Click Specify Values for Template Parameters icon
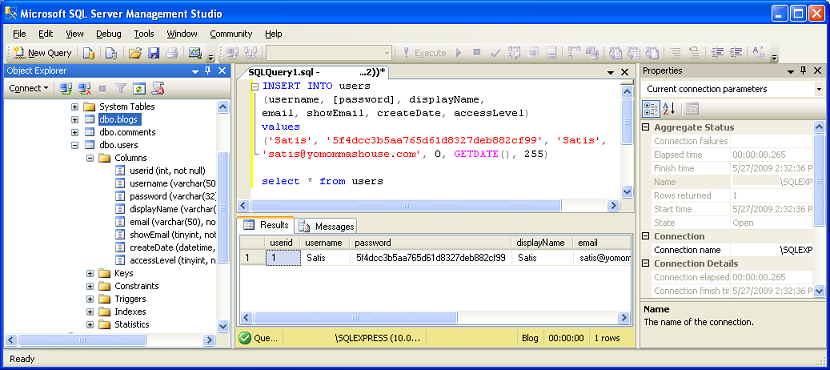830x370 pixels. point(759,53)
